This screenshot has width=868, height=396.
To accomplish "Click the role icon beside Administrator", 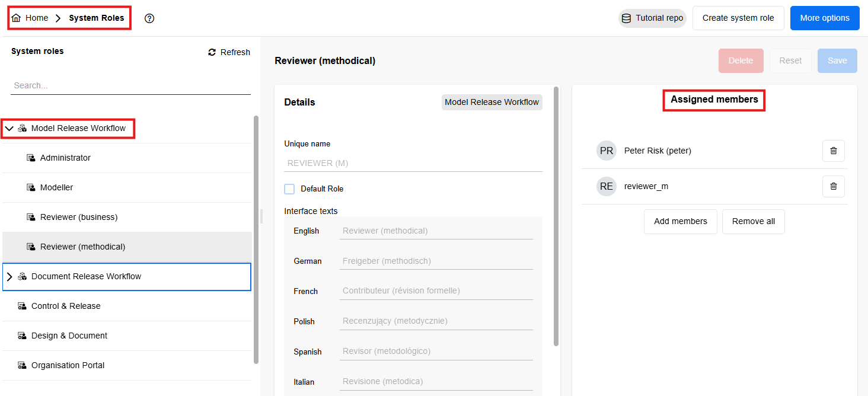I will [31, 157].
